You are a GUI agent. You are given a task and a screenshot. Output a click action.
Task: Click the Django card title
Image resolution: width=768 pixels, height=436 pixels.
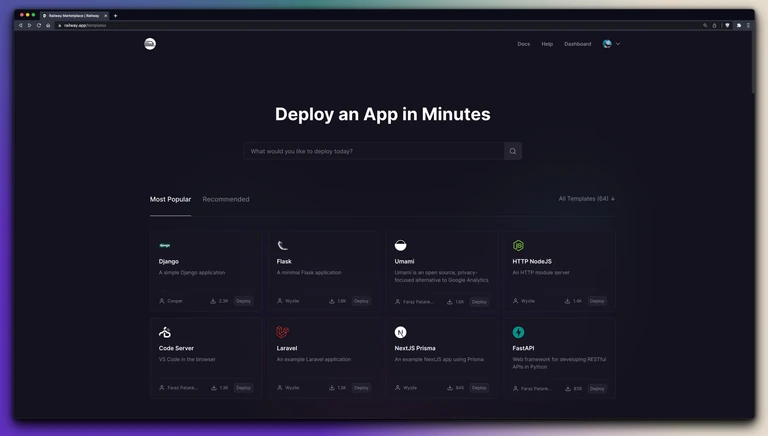click(x=168, y=262)
